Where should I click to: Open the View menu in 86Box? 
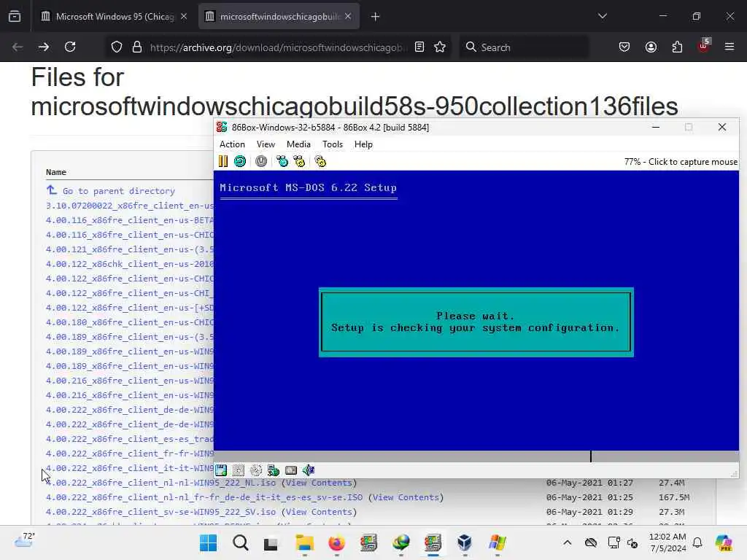[x=266, y=144]
